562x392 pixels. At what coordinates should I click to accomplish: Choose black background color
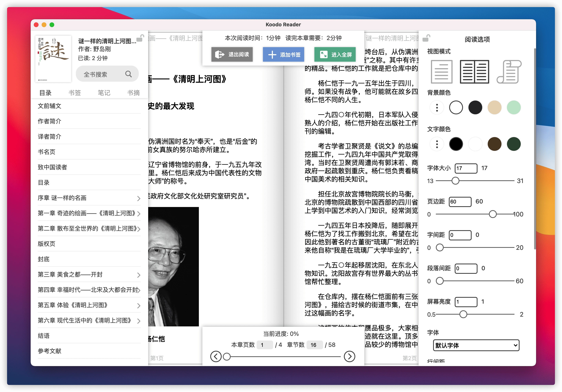coord(475,107)
